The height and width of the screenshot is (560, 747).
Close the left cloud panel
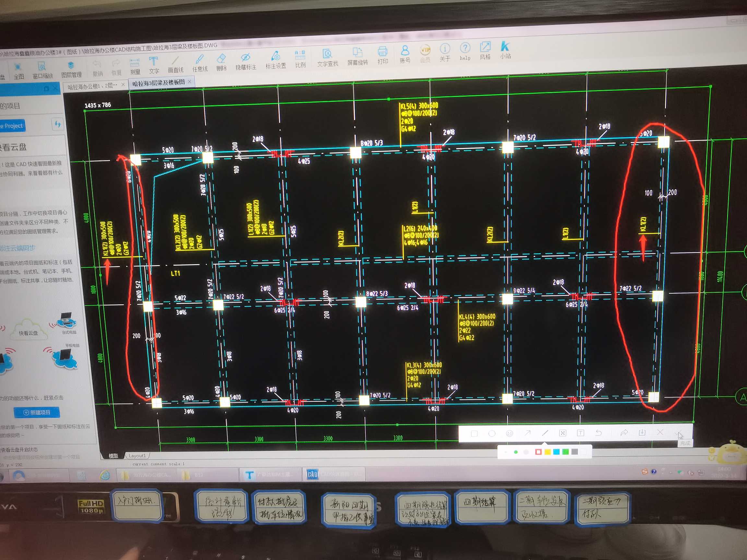pyautogui.click(x=56, y=88)
